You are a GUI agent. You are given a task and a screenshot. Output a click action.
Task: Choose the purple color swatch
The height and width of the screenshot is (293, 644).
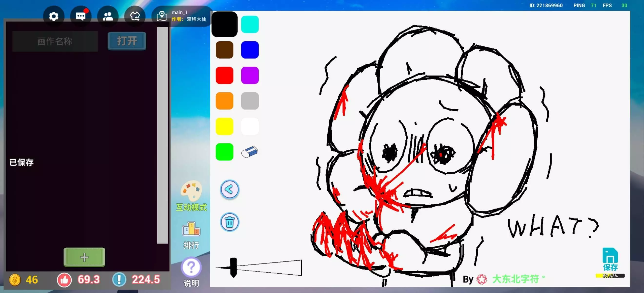point(250,75)
